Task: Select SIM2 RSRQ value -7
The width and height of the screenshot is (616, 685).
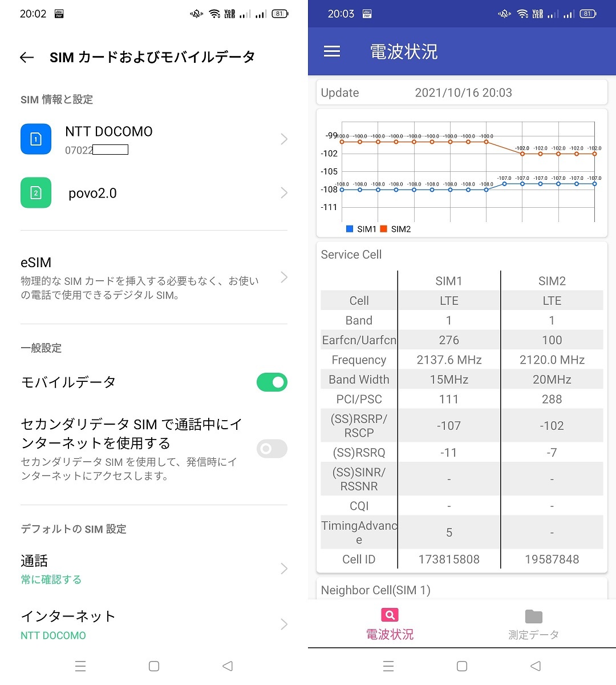Action: [x=552, y=453]
